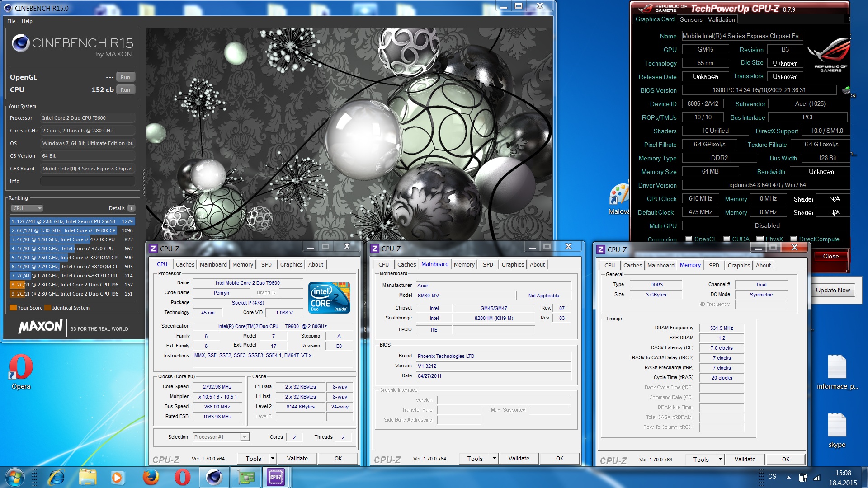The height and width of the screenshot is (488, 868).
Task: Show hidden tray icons arrow
Action: click(788, 477)
